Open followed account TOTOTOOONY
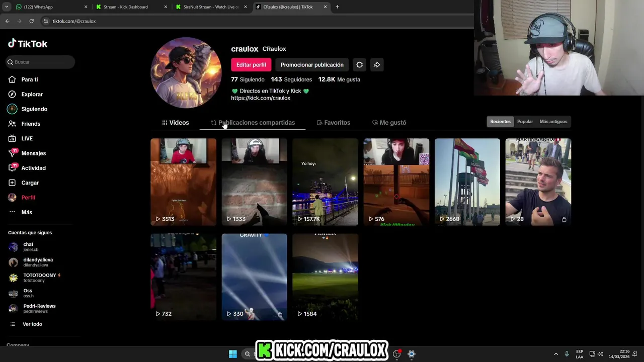644x362 pixels. coord(34,278)
